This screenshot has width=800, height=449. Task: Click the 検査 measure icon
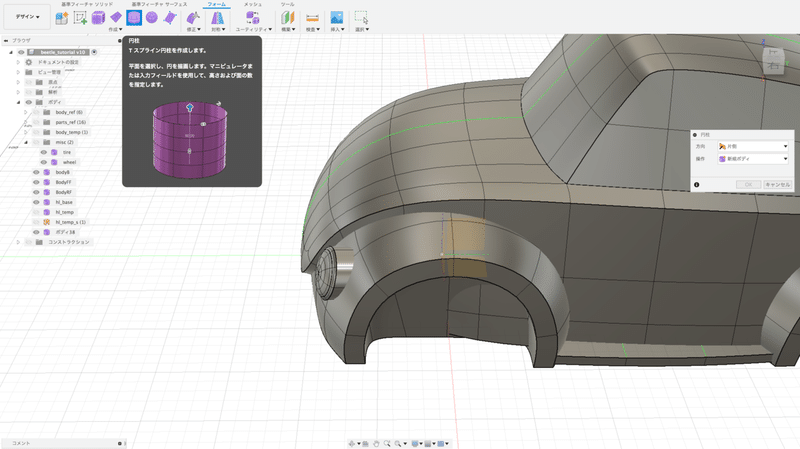point(312,17)
